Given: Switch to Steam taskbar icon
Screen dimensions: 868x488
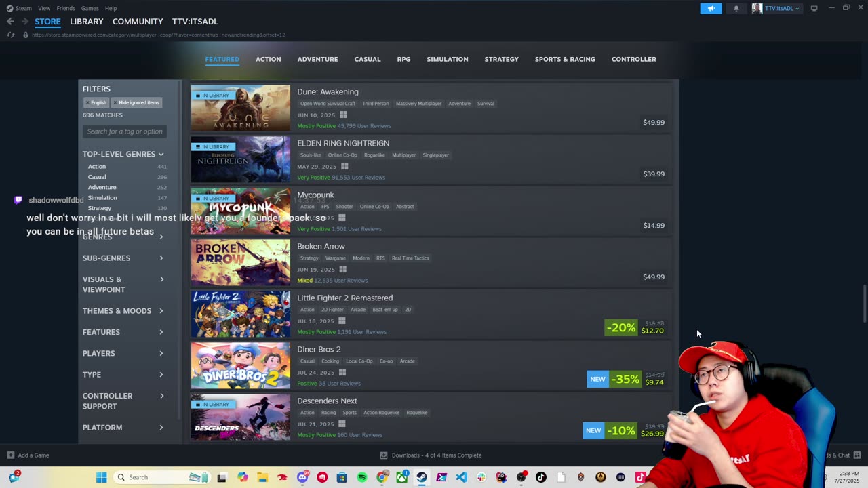Looking at the screenshot, I should tap(422, 477).
